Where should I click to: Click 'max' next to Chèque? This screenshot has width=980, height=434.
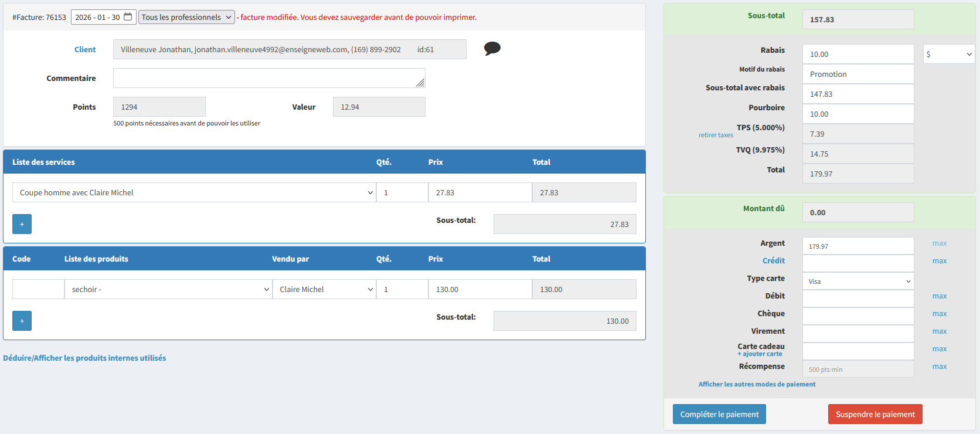tap(940, 314)
